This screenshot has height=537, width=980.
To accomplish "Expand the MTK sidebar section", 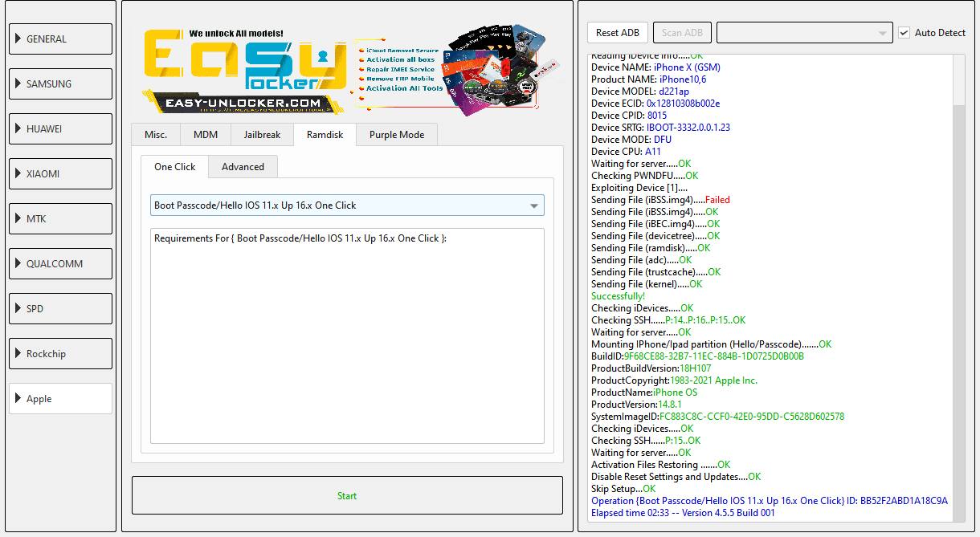I will click(60, 218).
